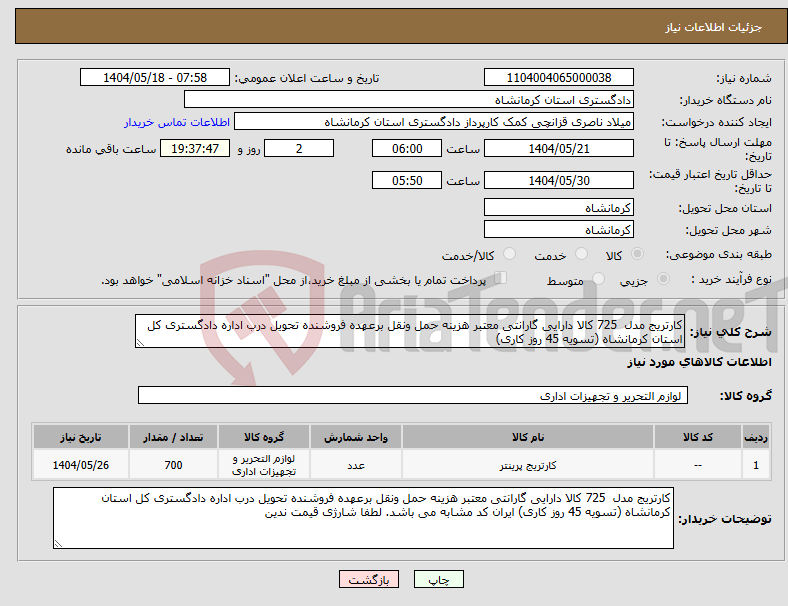Open اطلاعات تماس خریدار link
This screenshot has width=788, height=606.
pyautogui.click(x=177, y=122)
